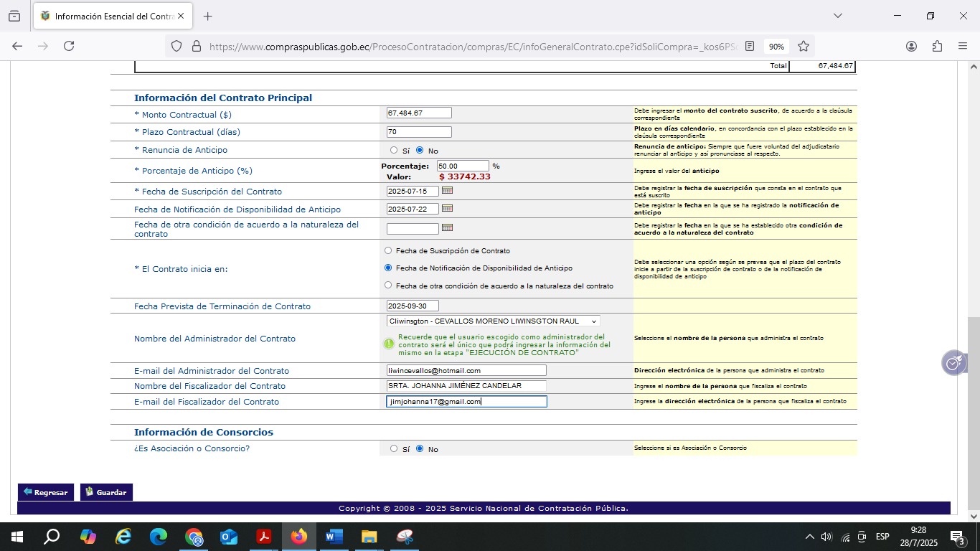Open Word from the Windows taskbar
The height and width of the screenshot is (551, 980).
tap(334, 537)
